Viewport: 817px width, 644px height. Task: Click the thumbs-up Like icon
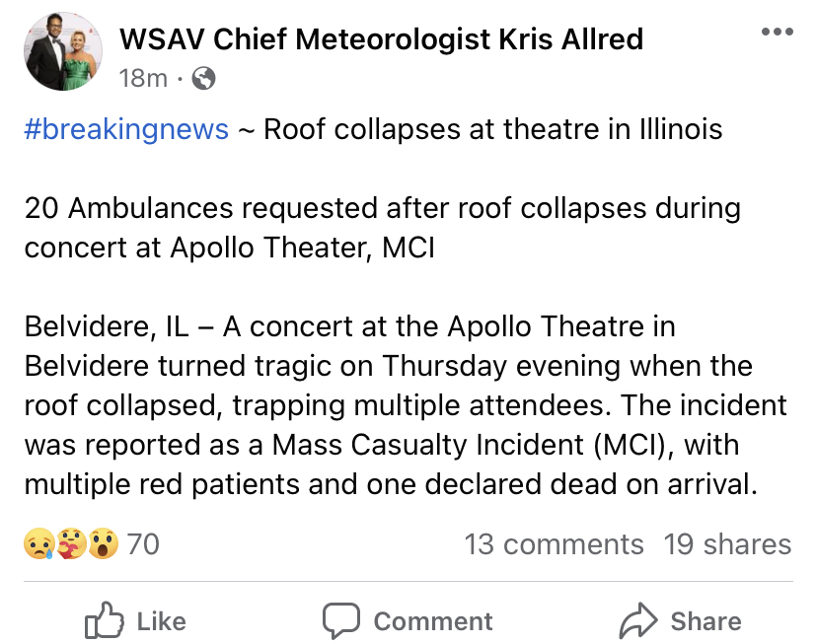pos(105,620)
